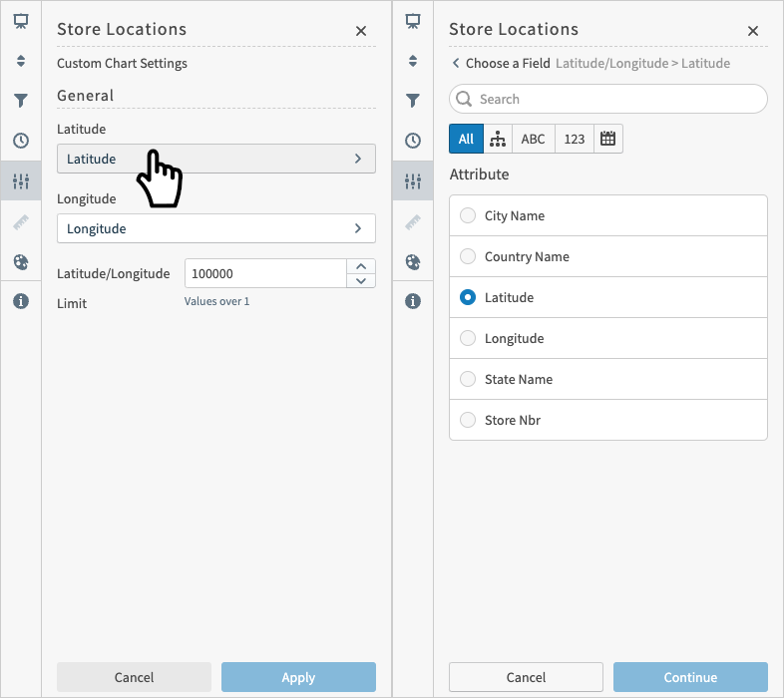Click the info icon in right panel sidebar

tap(413, 301)
